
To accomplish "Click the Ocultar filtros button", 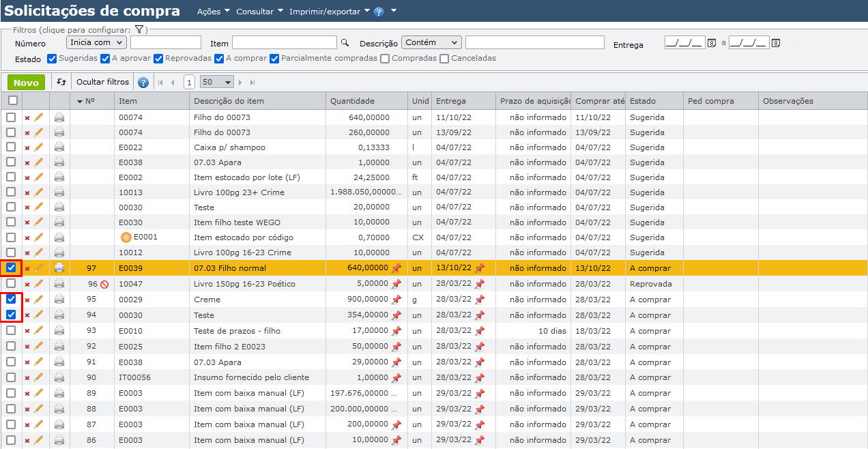I will click(102, 82).
